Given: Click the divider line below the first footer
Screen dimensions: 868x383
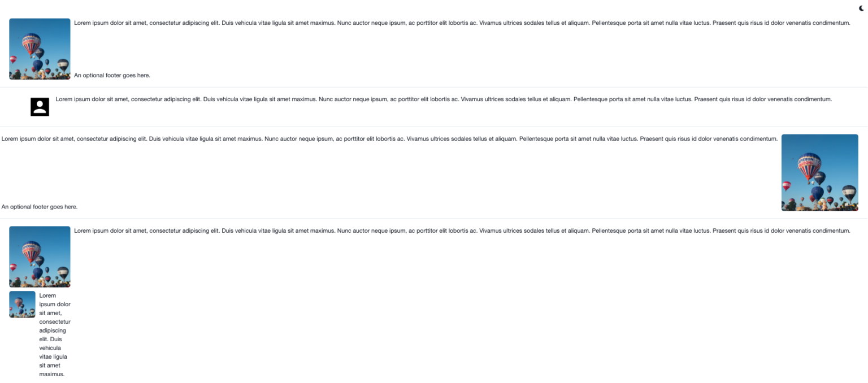Looking at the screenshot, I should 434,87.
